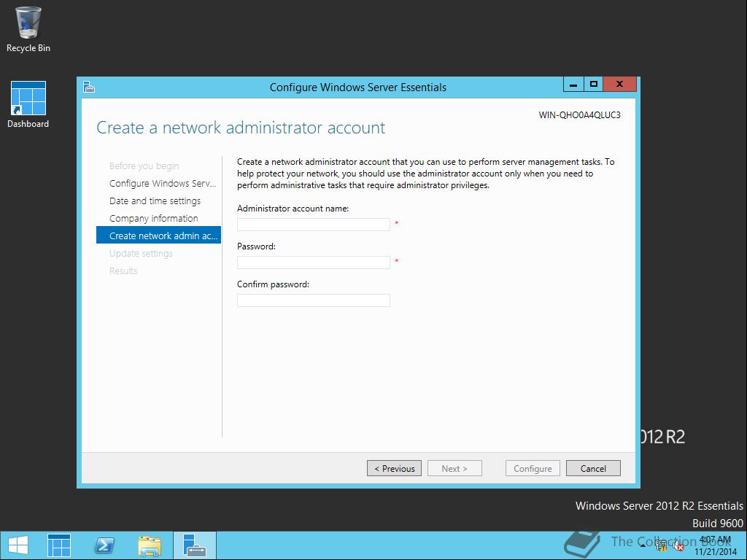Select the Dashboard desktop shortcut
The image size is (747, 560).
click(28, 104)
